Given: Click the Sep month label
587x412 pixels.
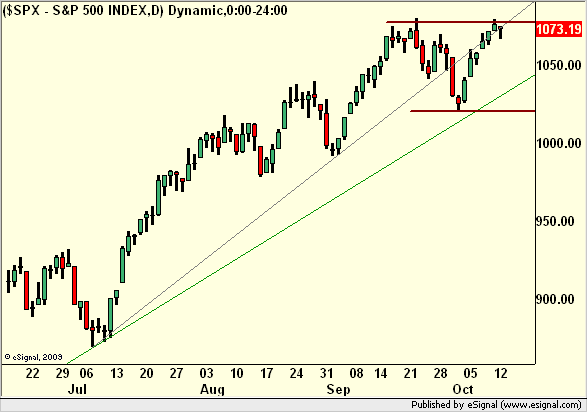Looking at the screenshot, I should [338, 389].
